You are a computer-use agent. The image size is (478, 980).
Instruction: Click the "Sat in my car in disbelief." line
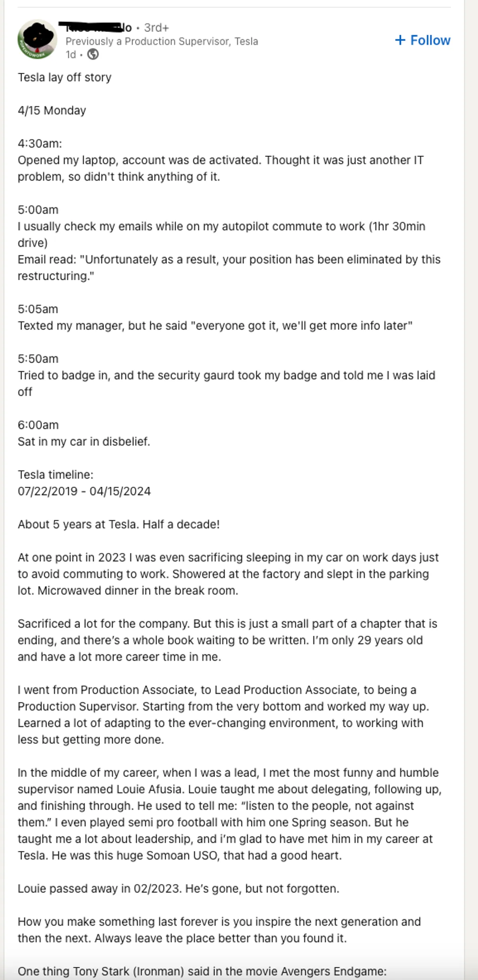(x=84, y=441)
